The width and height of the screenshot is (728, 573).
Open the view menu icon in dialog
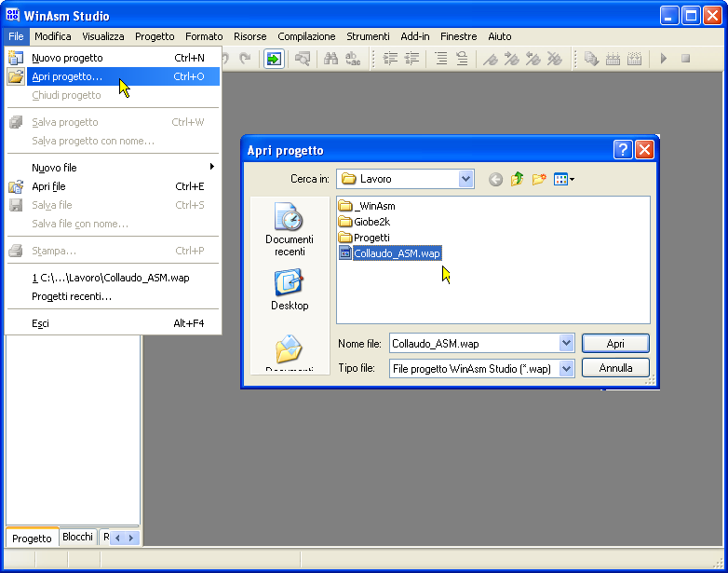point(563,179)
